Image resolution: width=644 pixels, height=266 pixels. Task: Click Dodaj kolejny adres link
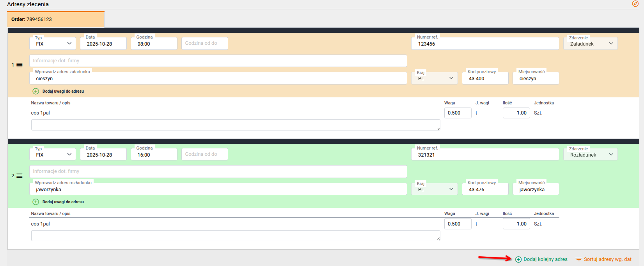(x=545, y=259)
